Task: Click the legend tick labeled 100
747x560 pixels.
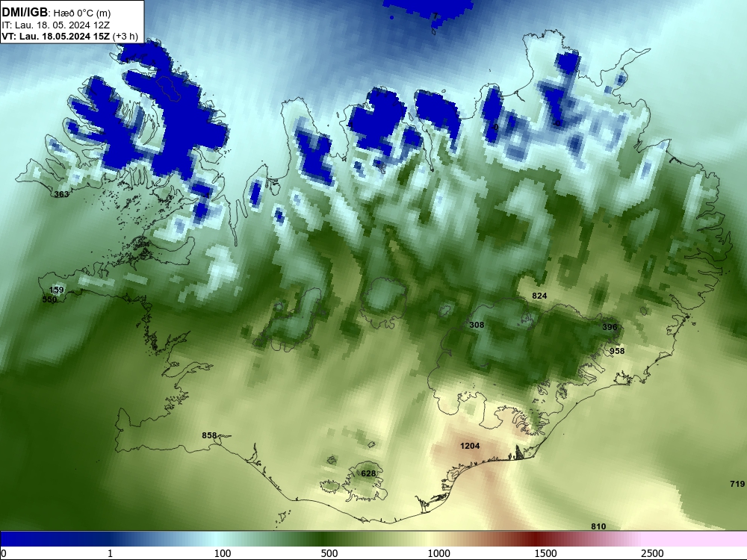Action: pos(223,553)
